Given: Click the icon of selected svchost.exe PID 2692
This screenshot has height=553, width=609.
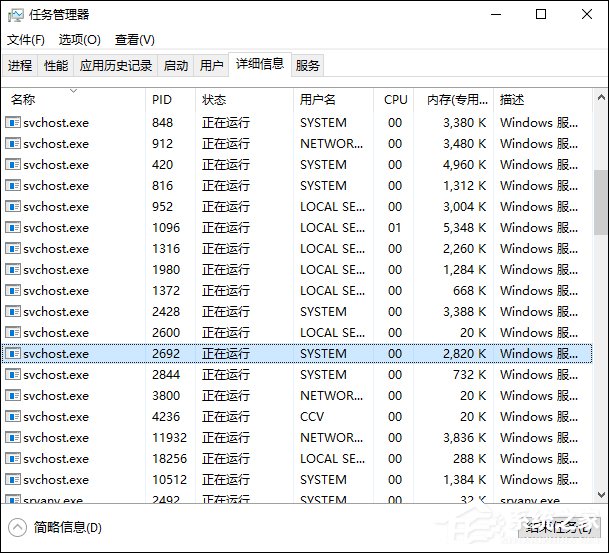Looking at the screenshot, I should [x=13, y=353].
